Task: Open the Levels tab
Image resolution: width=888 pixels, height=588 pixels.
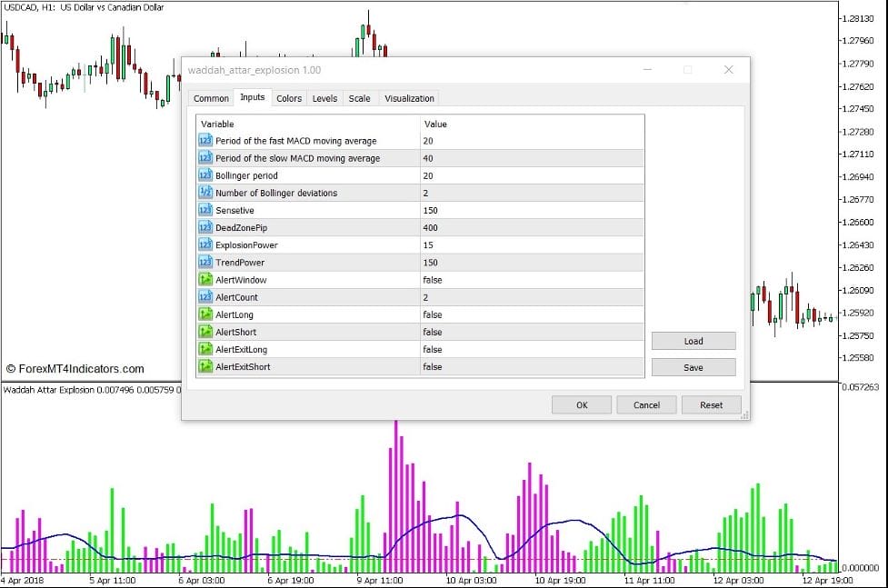Action: pyautogui.click(x=324, y=98)
